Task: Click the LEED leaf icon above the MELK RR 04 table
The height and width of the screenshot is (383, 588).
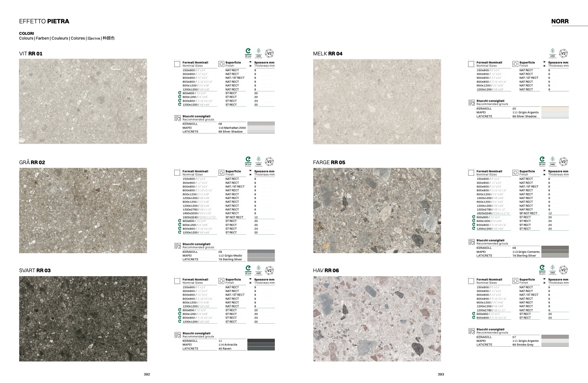Action: pyautogui.click(x=552, y=52)
